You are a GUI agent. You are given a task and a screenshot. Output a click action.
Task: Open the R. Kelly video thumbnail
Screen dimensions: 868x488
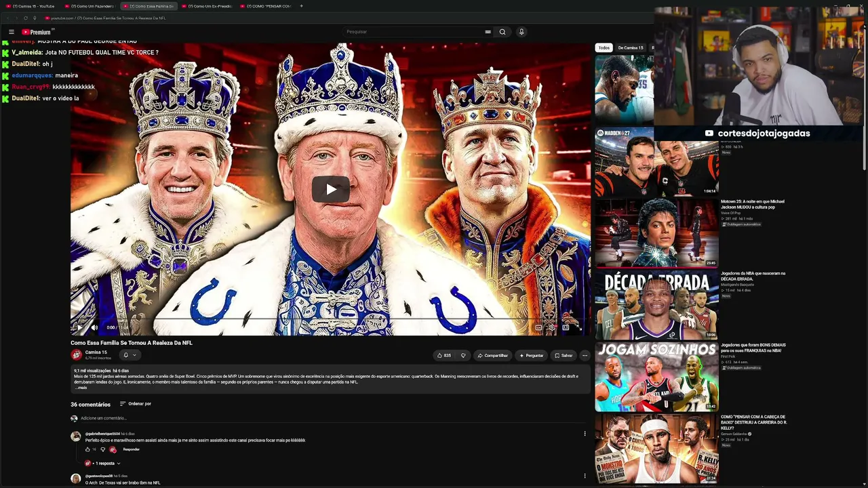656,448
